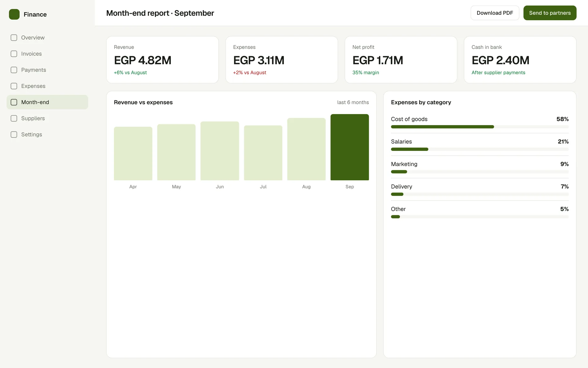Click the 'last 6 months' label

[x=353, y=102]
